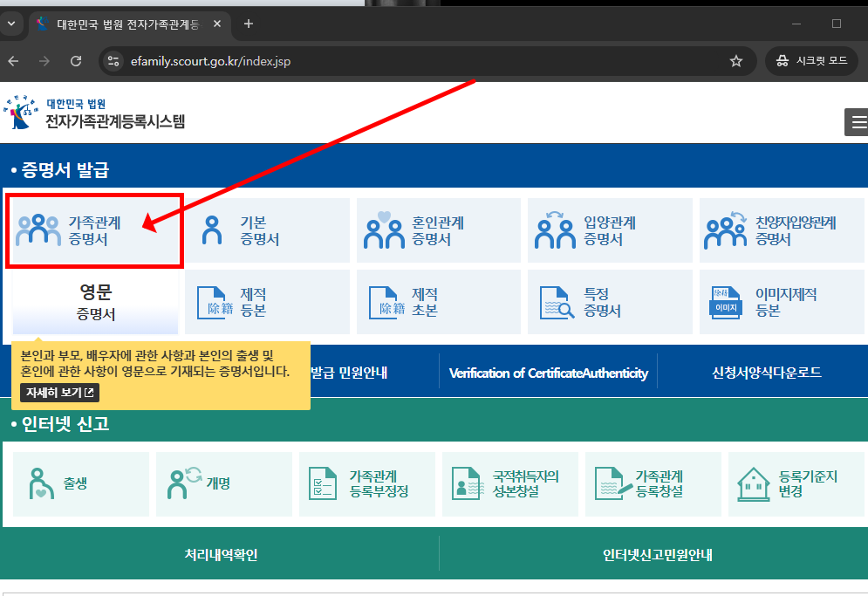Open the 이미지제적 등본 card

point(783,302)
